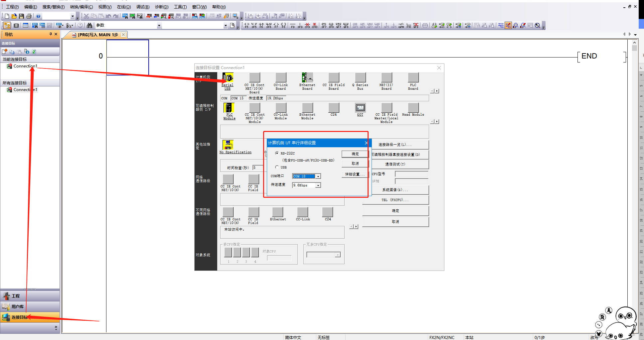
Task: Click the No Specification station icon
Action: tap(228, 145)
